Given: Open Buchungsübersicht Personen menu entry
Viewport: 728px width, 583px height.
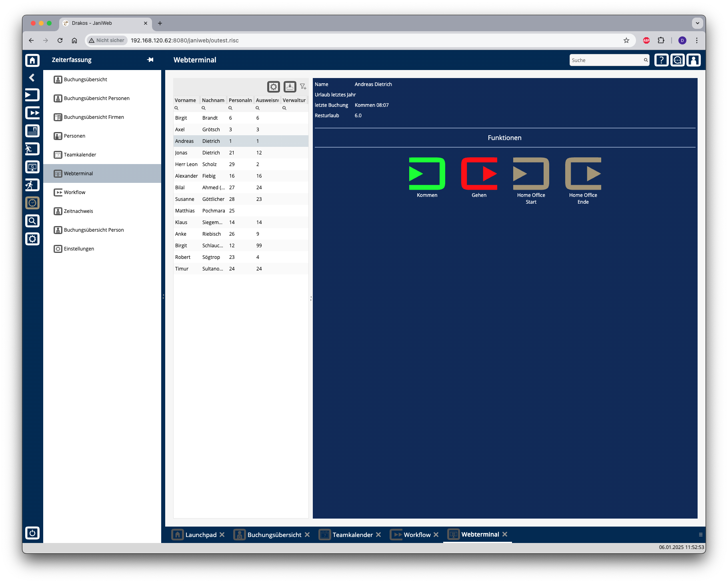Looking at the screenshot, I should click(x=102, y=98).
